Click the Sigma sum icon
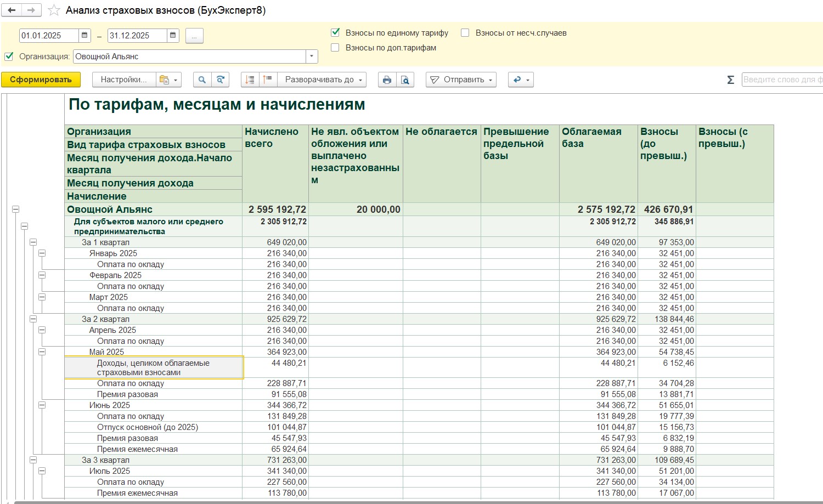The image size is (823, 504). click(x=730, y=80)
